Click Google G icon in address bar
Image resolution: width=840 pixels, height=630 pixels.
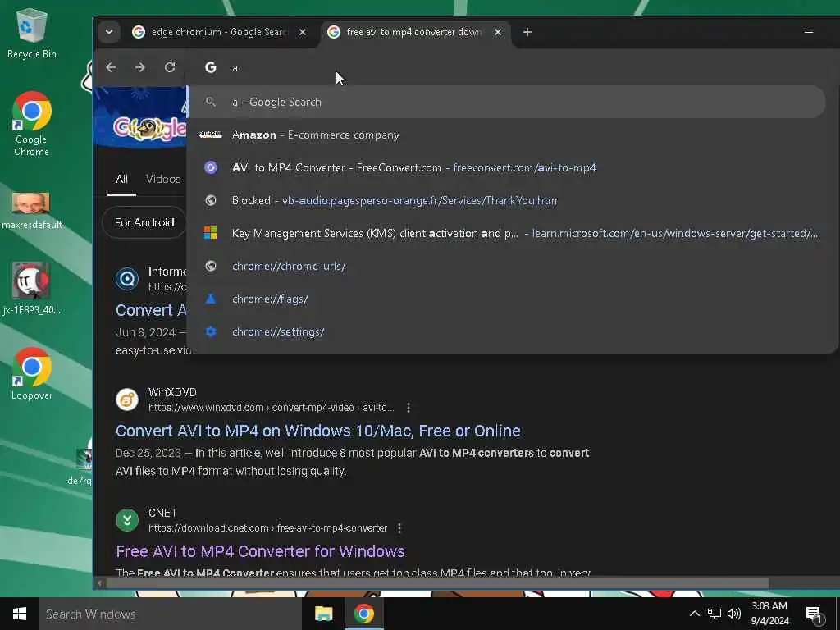(x=211, y=67)
